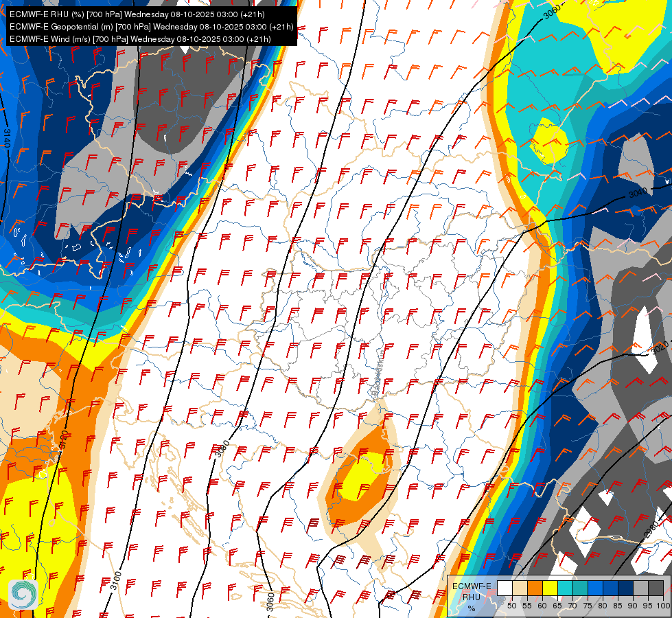672x618 pixels.
Task: Click the 'Bács-Kiskun' county label on the map
Action: (377, 372)
